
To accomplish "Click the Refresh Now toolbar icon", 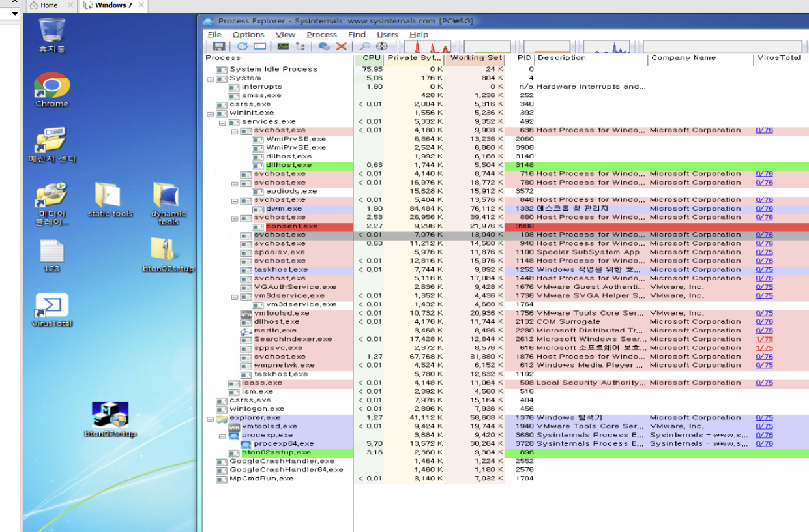I will (243, 46).
